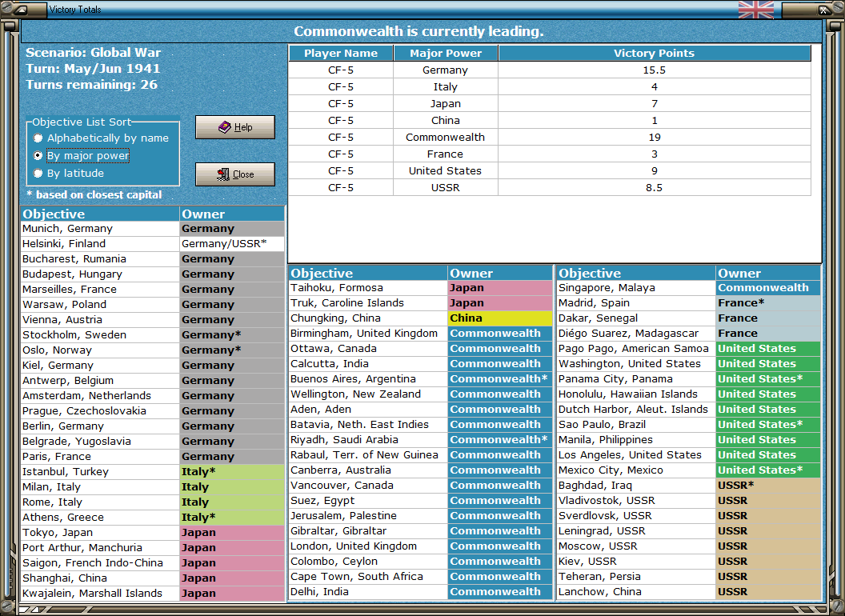Click the Italy owner cell for Rome
Image resolution: width=845 pixels, height=616 pixels.
(232, 502)
